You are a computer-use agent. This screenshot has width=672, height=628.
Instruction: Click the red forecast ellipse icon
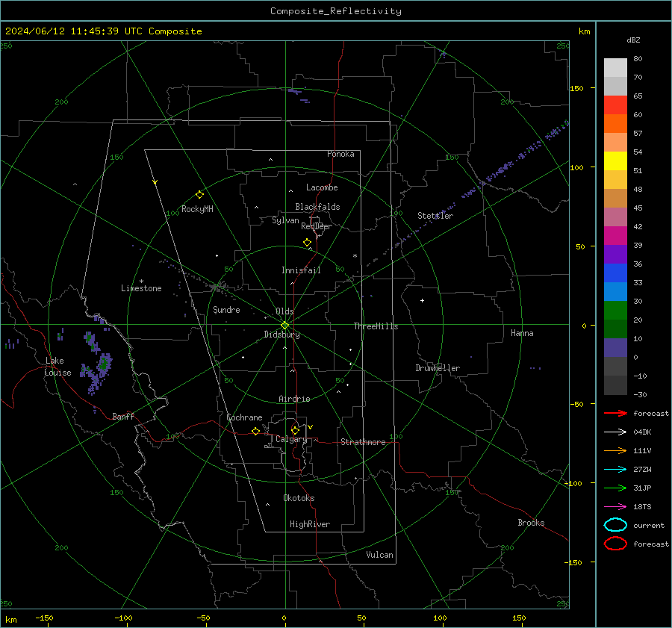[x=615, y=544]
